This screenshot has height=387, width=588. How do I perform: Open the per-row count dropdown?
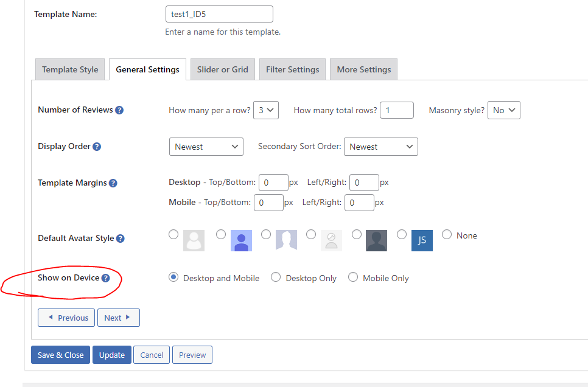[266, 110]
